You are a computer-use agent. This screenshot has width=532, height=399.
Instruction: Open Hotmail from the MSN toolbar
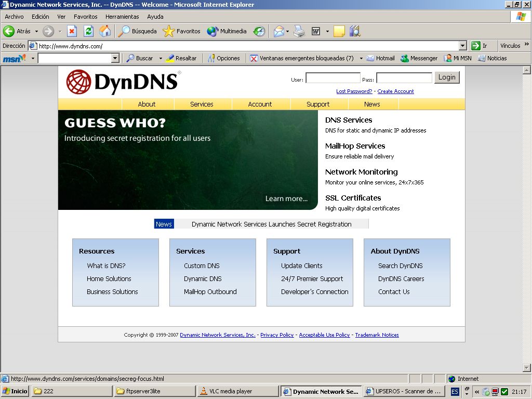[x=381, y=58]
